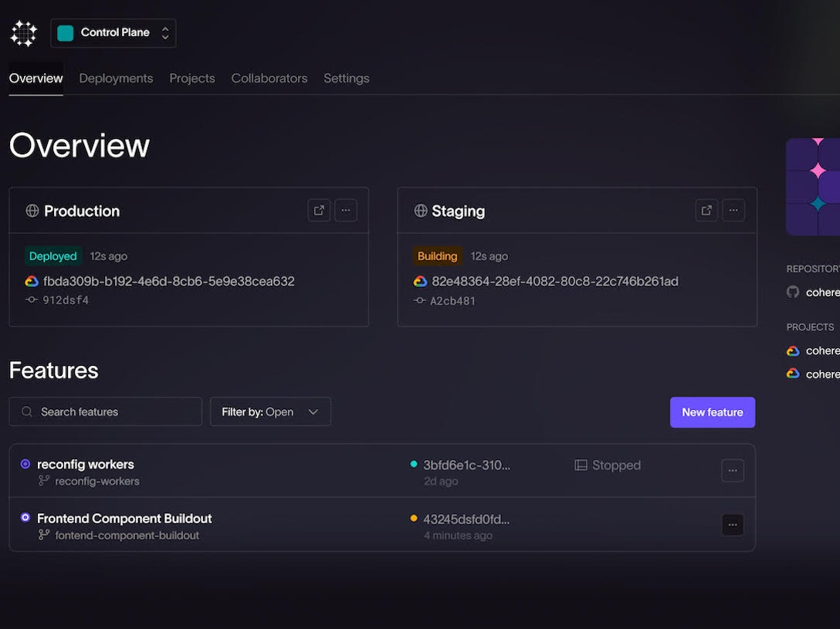The image size is (840, 629).
Task: Open Staging deployment external link icon
Action: point(706,211)
